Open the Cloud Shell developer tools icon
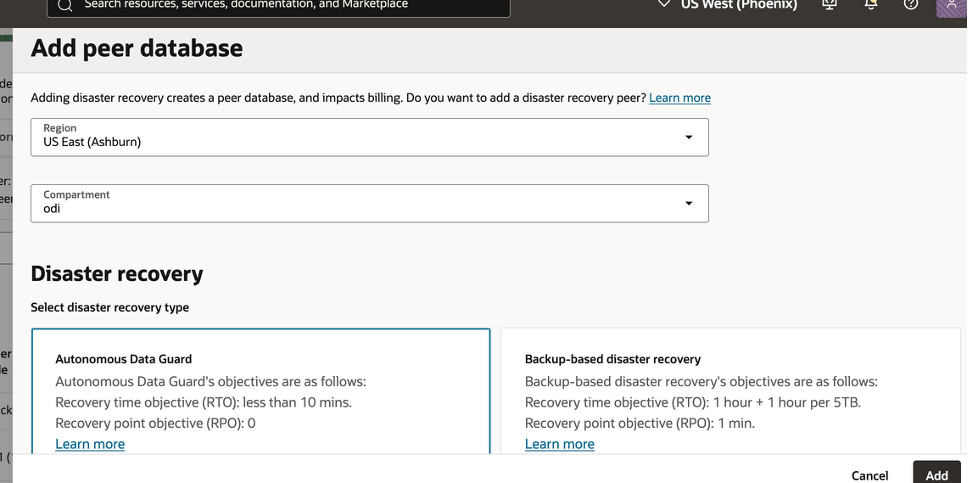The width and height of the screenshot is (968, 483). coord(830,4)
